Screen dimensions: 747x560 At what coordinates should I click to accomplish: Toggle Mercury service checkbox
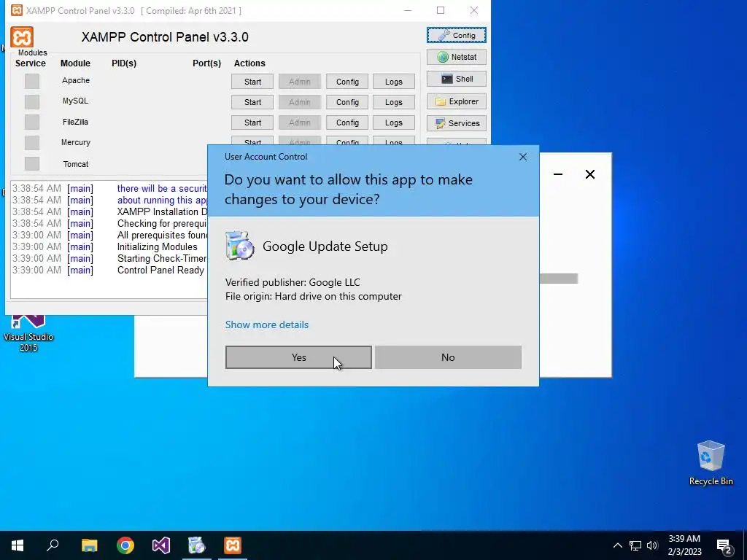(32, 142)
